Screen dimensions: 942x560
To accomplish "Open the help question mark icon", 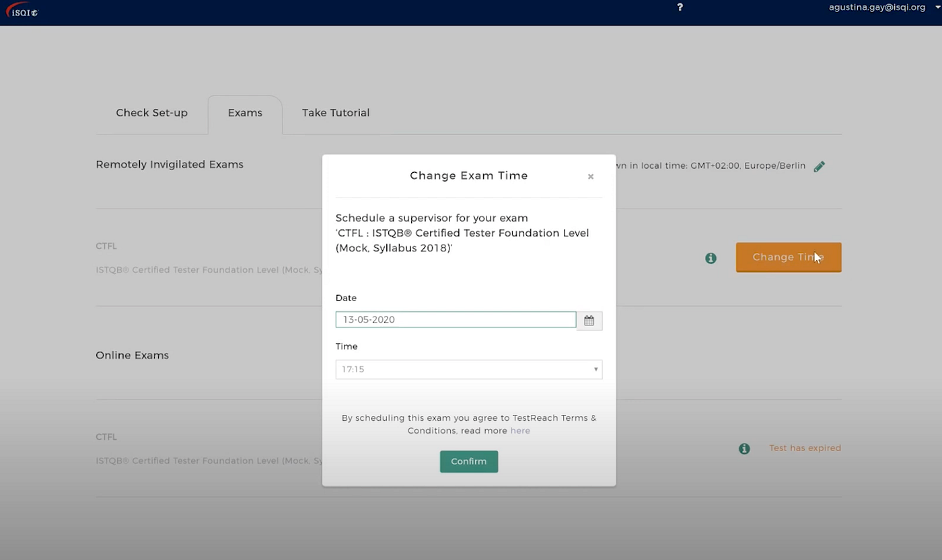I will (x=680, y=7).
